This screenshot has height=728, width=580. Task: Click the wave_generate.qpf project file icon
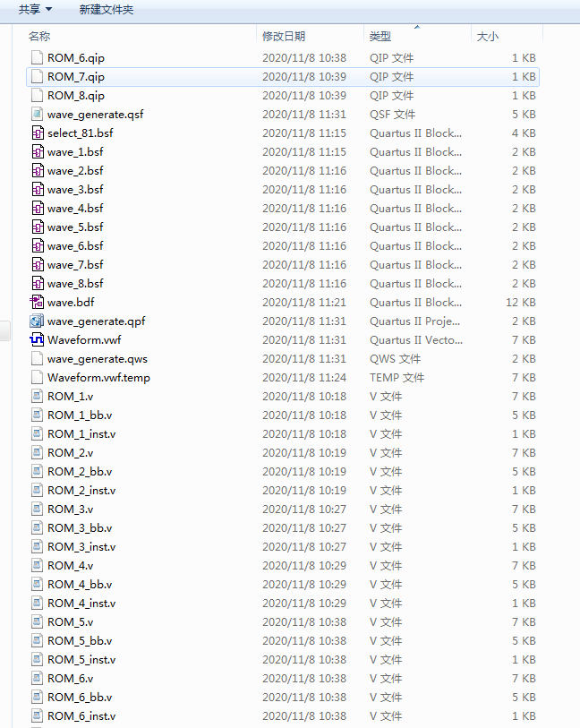37,321
